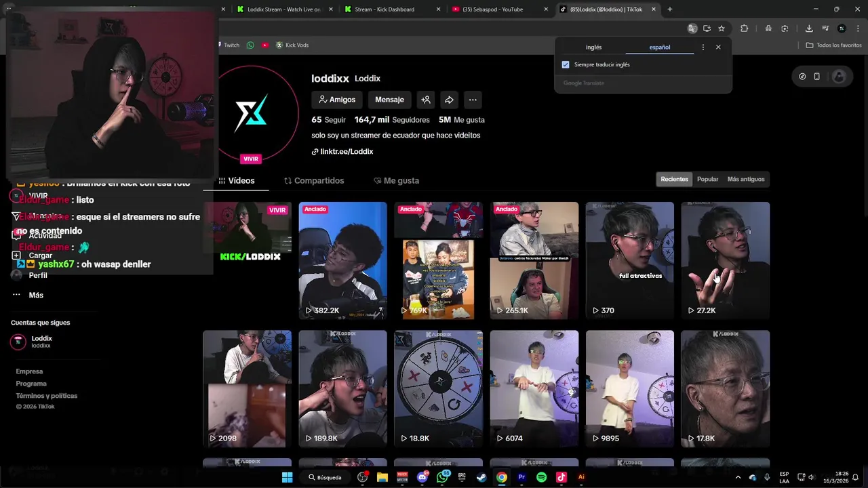This screenshot has height=488, width=868.
Task: Open the 'full atractivas' video with 370 views
Action: 630,260
